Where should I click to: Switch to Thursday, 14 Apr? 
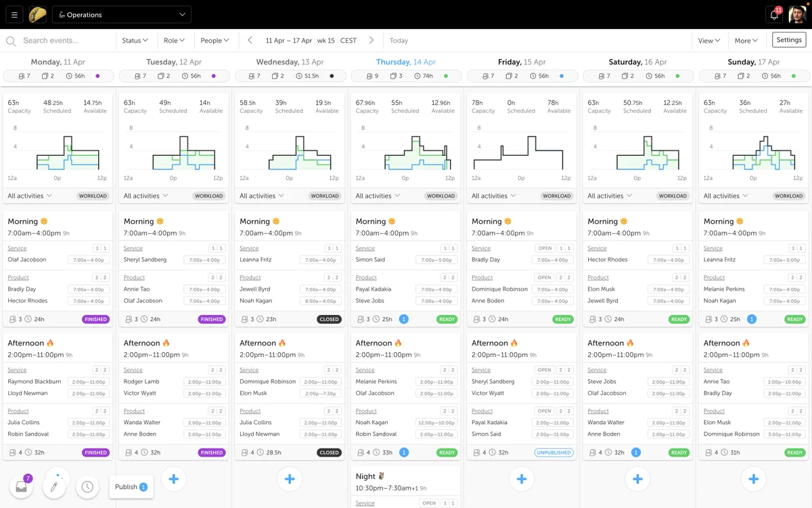pyautogui.click(x=406, y=62)
